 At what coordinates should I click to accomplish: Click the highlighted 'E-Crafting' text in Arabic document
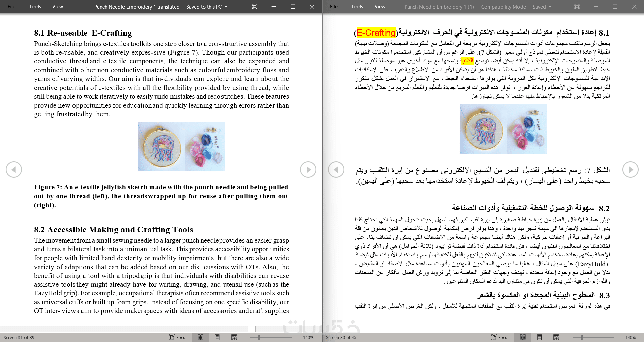[x=376, y=33]
